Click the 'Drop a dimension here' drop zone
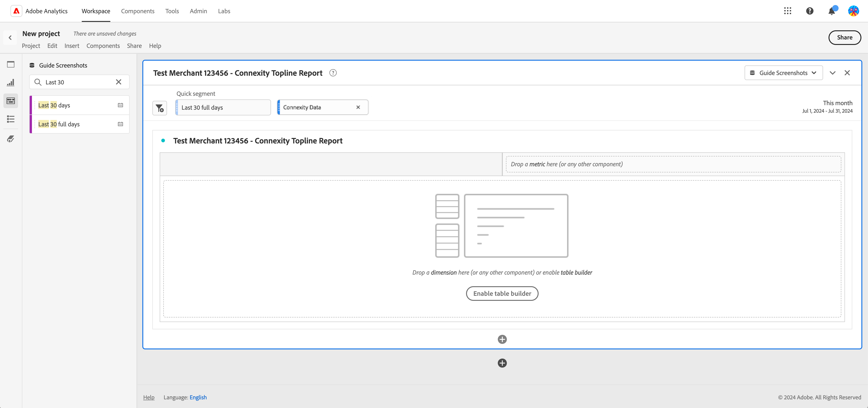Image resolution: width=868 pixels, height=408 pixels. 502,249
